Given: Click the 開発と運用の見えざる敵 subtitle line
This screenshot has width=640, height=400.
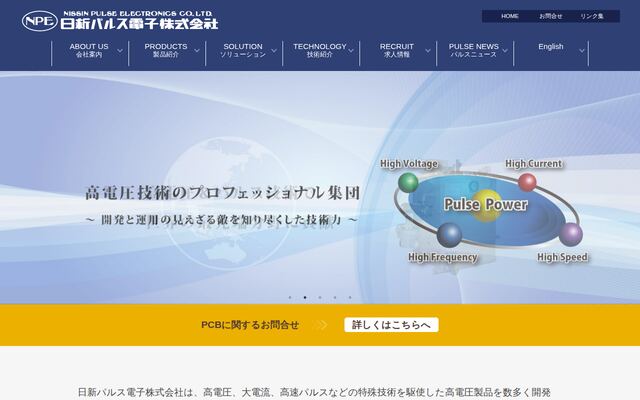Looking at the screenshot, I should pyautogui.click(x=222, y=220).
